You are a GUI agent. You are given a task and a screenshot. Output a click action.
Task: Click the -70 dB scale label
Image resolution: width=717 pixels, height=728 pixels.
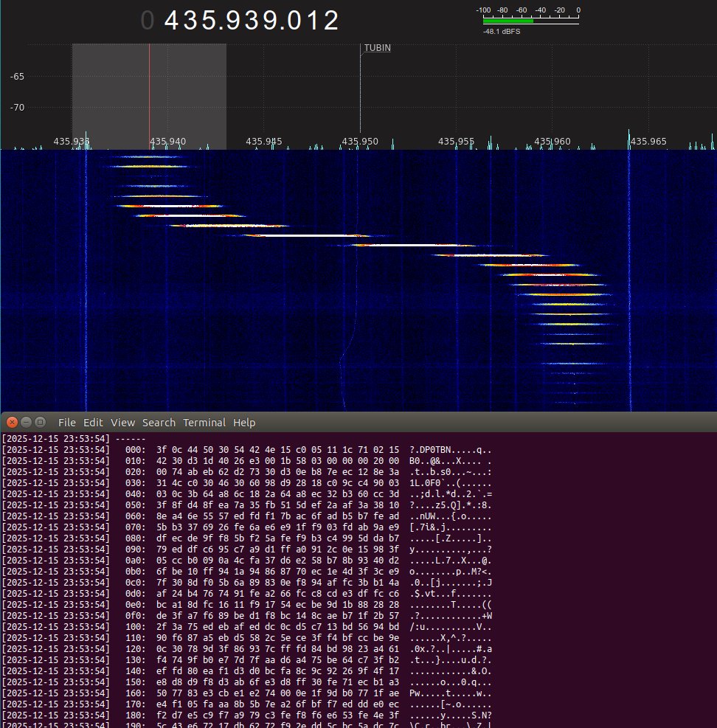click(17, 107)
